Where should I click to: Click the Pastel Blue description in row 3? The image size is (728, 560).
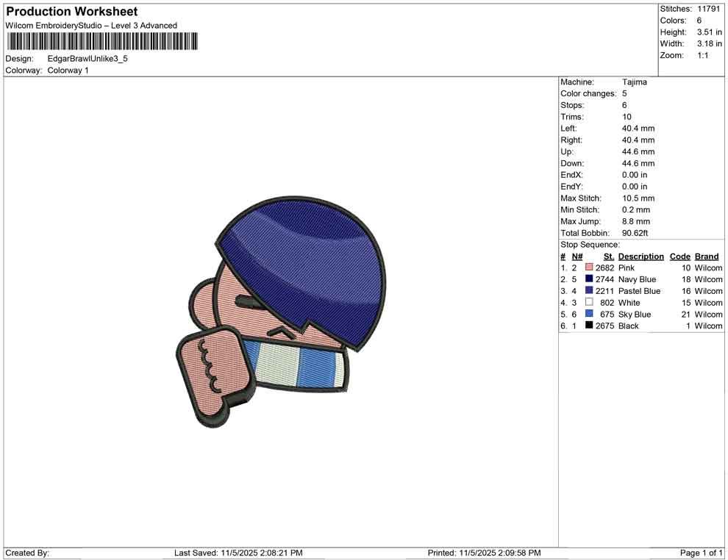(x=639, y=291)
